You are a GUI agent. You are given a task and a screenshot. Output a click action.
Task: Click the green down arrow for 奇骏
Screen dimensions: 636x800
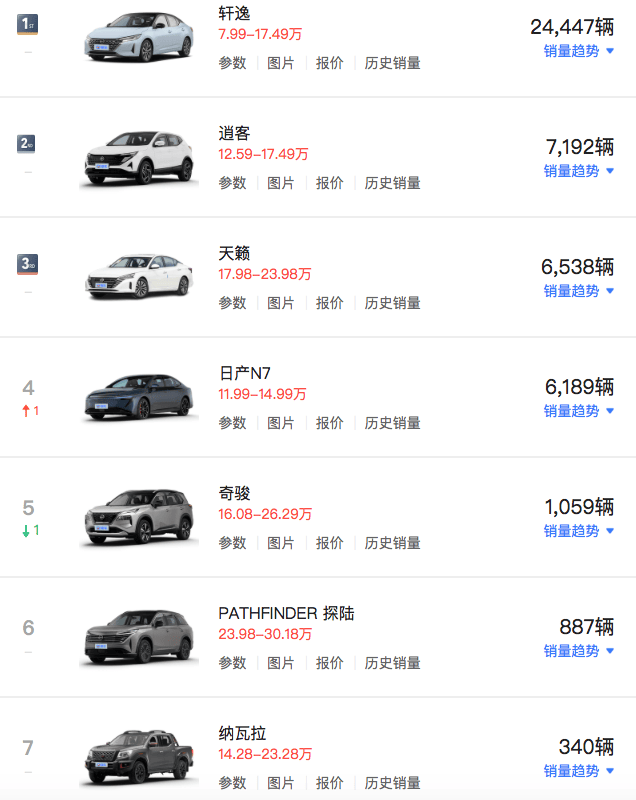pos(25,531)
